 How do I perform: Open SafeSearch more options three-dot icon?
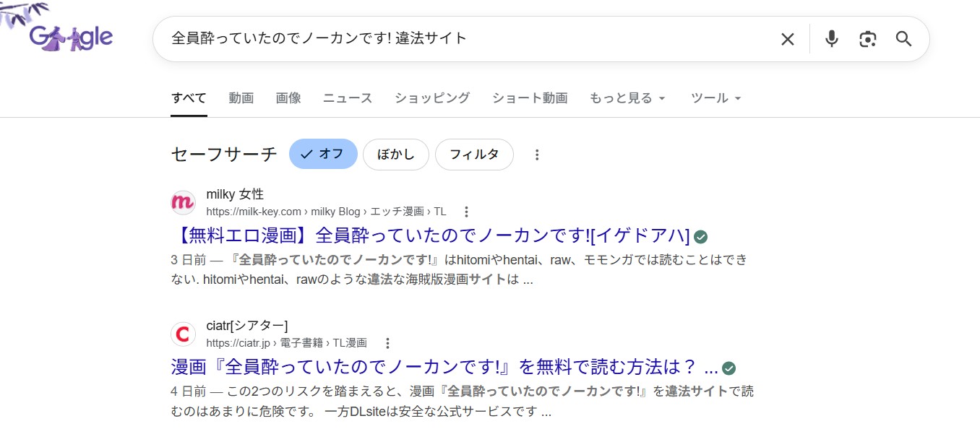pos(537,155)
